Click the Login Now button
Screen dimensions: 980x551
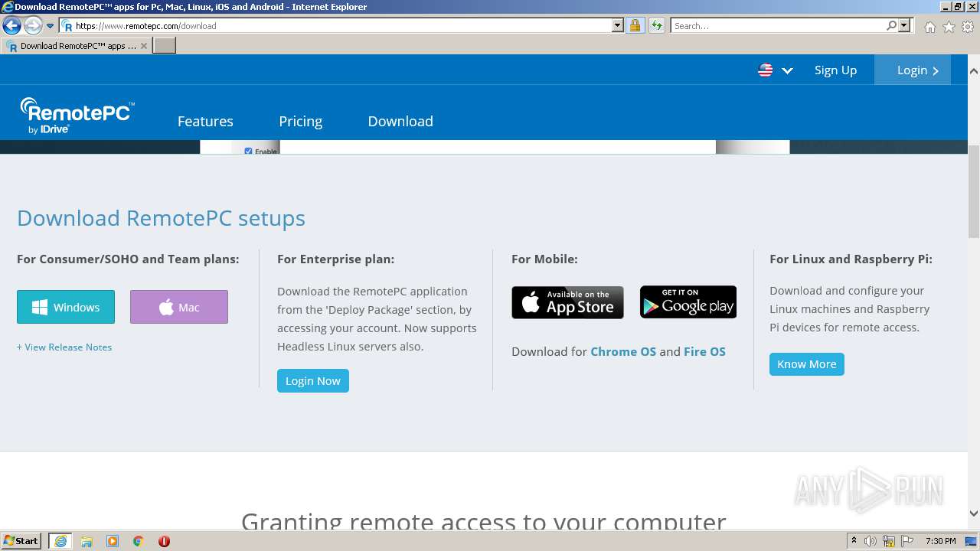click(313, 380)
